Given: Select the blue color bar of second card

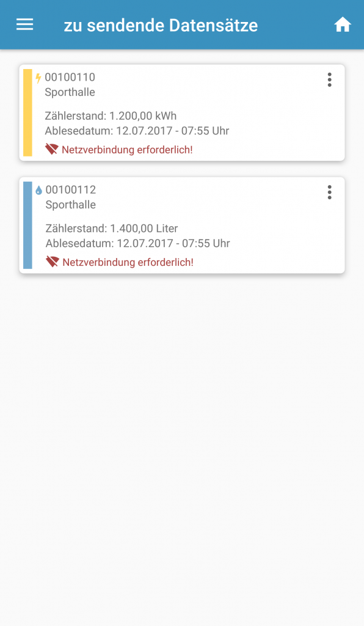Looking at the screenshot, I should tap(27, 225).
